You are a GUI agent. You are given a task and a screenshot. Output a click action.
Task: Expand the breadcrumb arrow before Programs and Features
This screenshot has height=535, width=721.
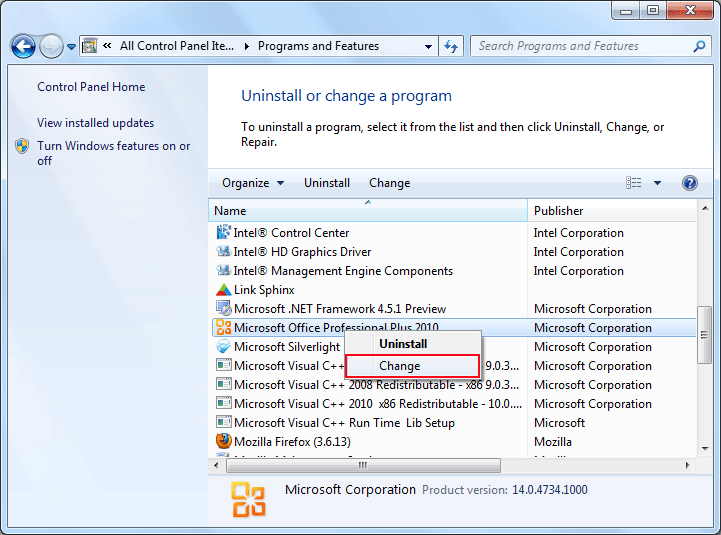(x=247, y=46)
